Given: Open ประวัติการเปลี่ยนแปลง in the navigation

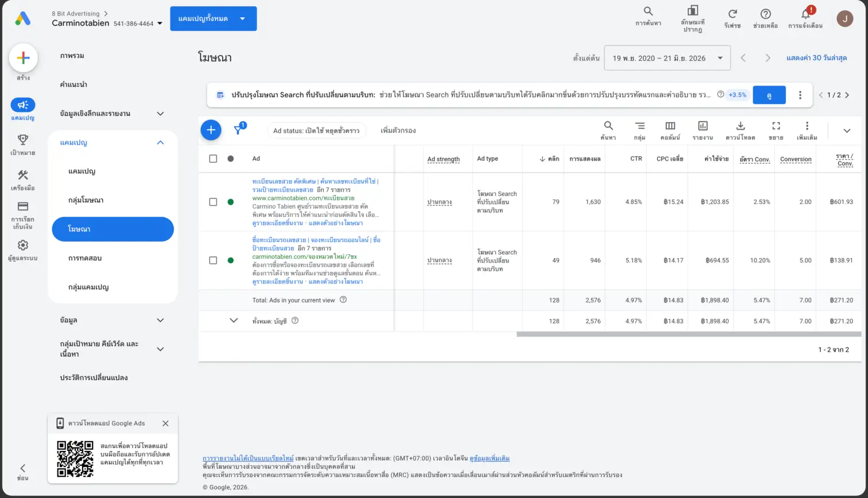Looking at the screenshot, I should click(94, 378).
